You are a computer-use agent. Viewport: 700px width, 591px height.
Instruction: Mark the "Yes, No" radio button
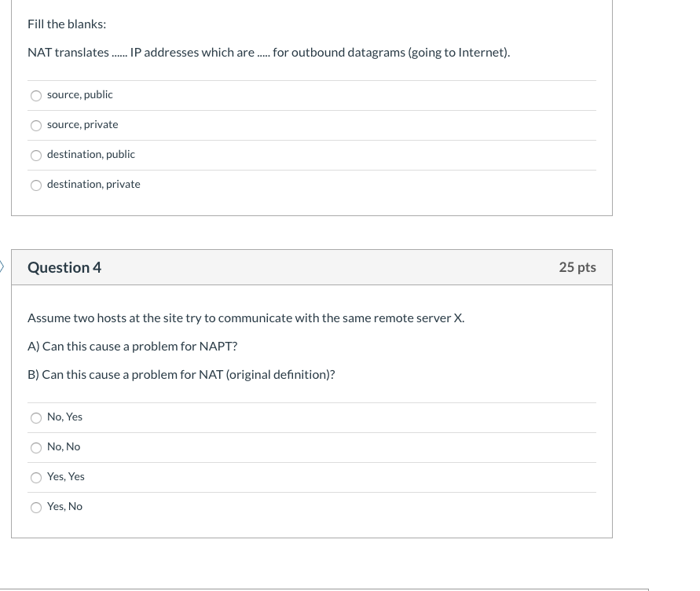coord(36,508)
